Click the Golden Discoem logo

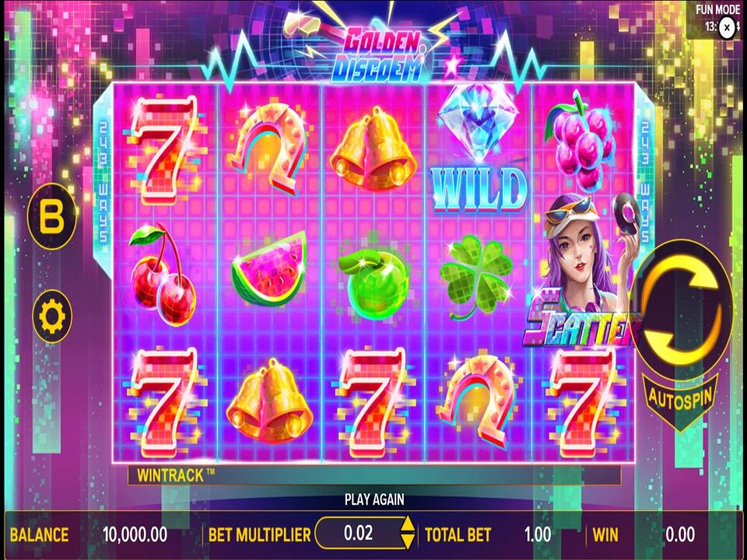(x=377, y=54)
